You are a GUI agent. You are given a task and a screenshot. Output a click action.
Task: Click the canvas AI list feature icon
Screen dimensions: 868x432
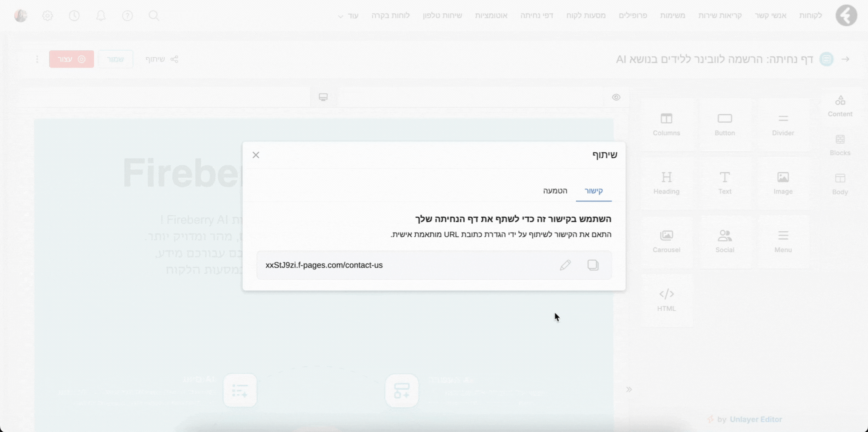point(240,390)
